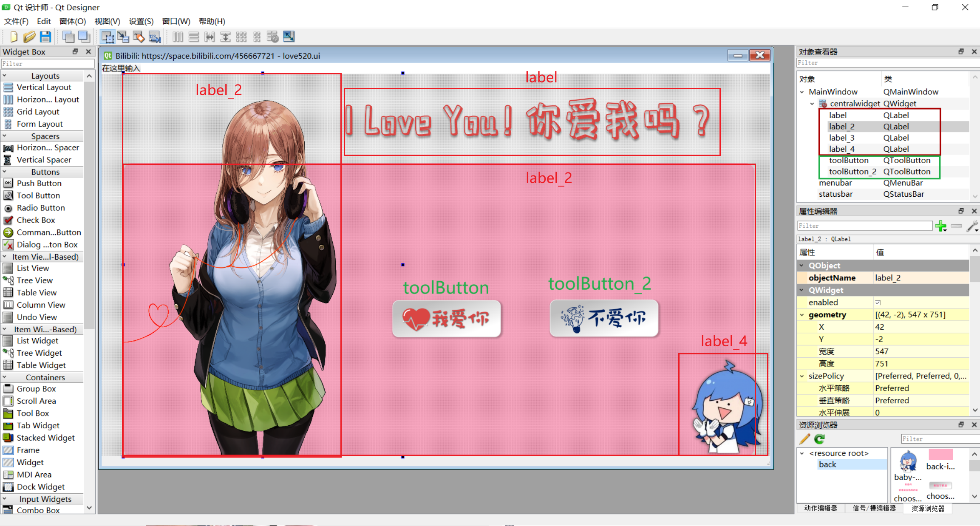Select the Group Box container icon
This screenshot has width=980, height=526.
7,389
